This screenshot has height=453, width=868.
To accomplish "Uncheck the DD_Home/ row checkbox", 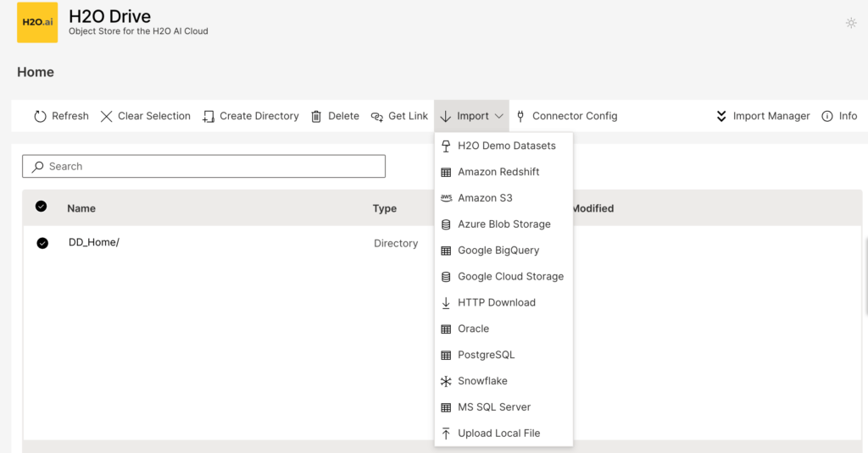I will tap(42, 243).
